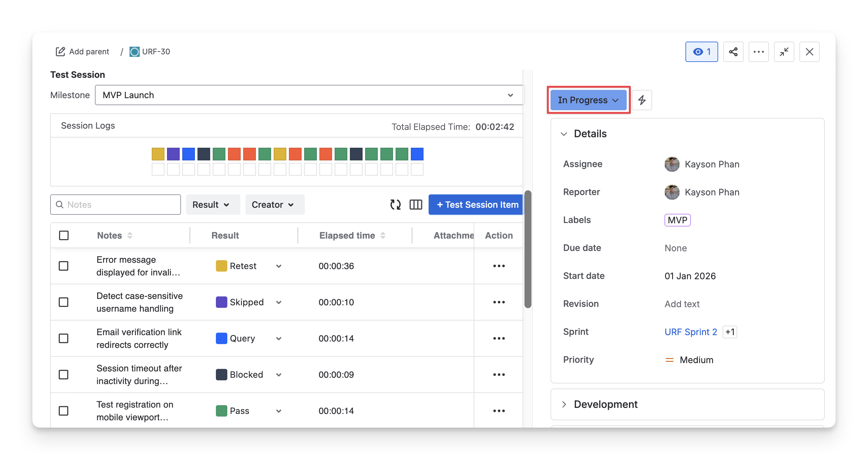Click the lightning bolt automation icon
The height and width of the screenshot is (460, 868).
point(642,100)
